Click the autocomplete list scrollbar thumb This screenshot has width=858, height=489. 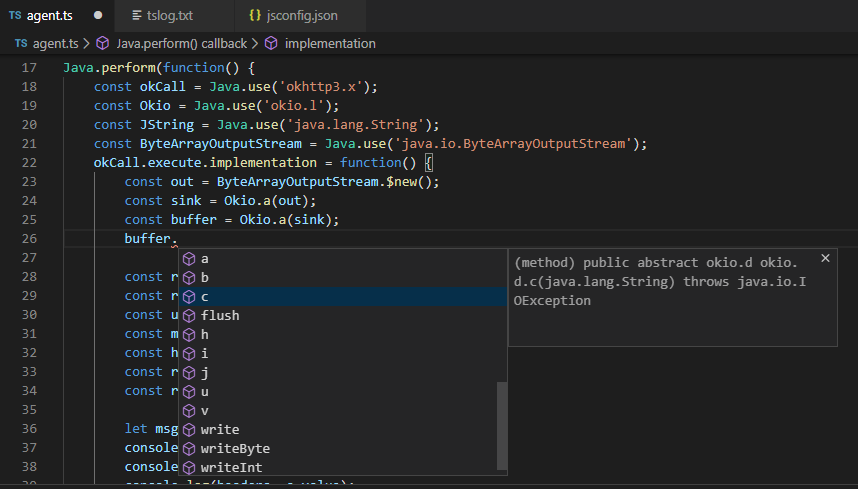point(502,426)
